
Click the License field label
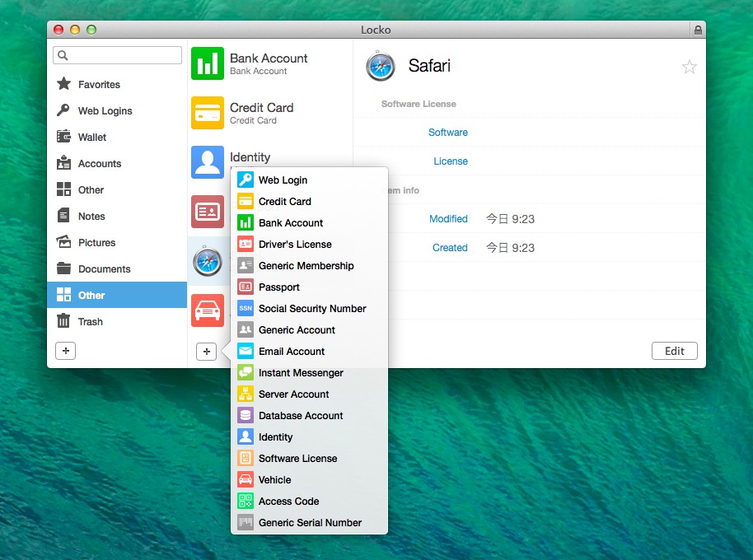tap(451, 161)
